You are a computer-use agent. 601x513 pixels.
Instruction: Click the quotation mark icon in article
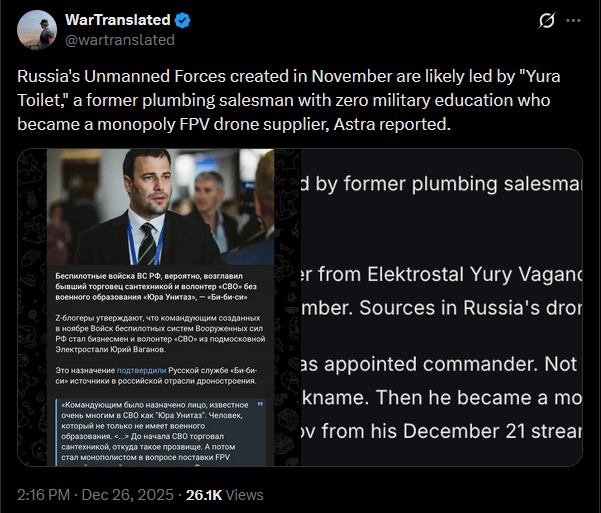tap(261, 404)
